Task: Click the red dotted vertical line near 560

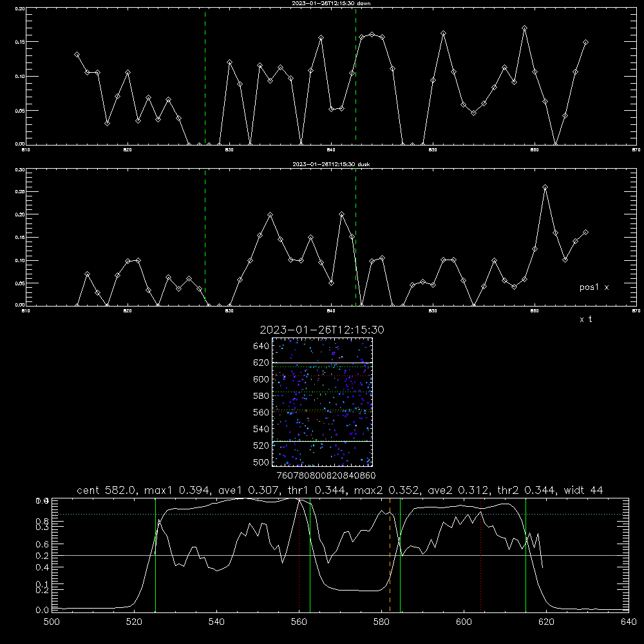Action: 299,555
